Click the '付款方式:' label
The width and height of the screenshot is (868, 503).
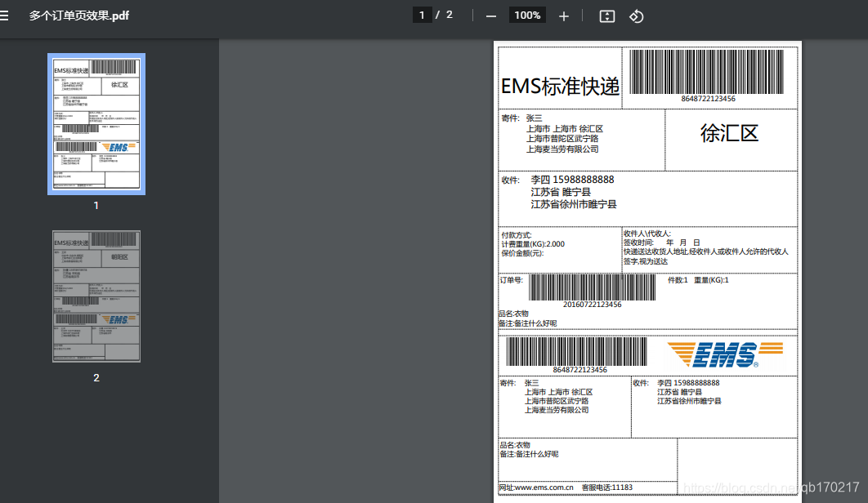(x=516, y=235)
